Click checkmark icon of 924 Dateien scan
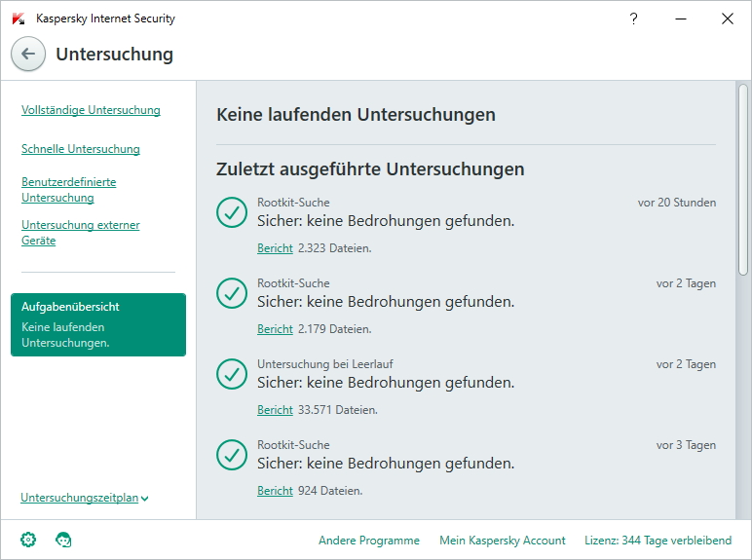 232,455
